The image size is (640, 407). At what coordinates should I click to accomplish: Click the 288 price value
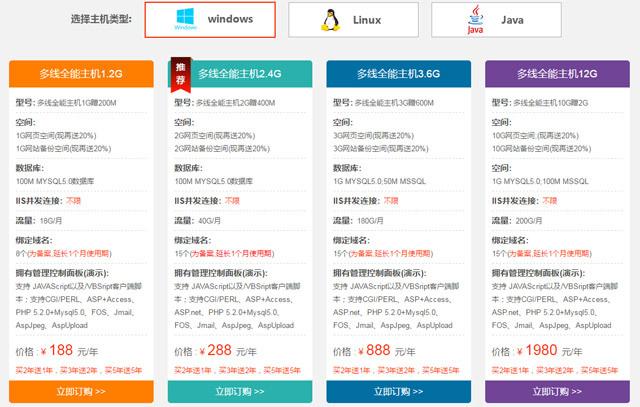pyautogui.click(x=219, y=350)
